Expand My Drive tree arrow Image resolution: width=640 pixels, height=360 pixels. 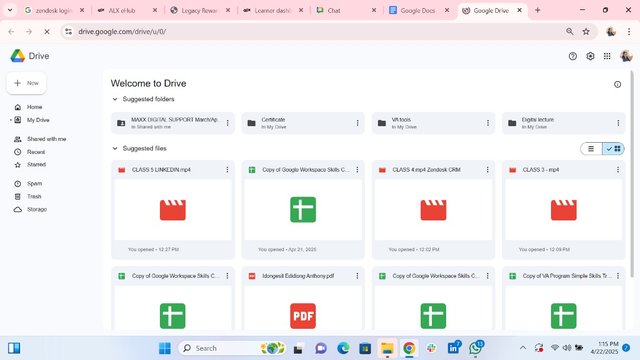pyautogui.click(x=11, y=120)
